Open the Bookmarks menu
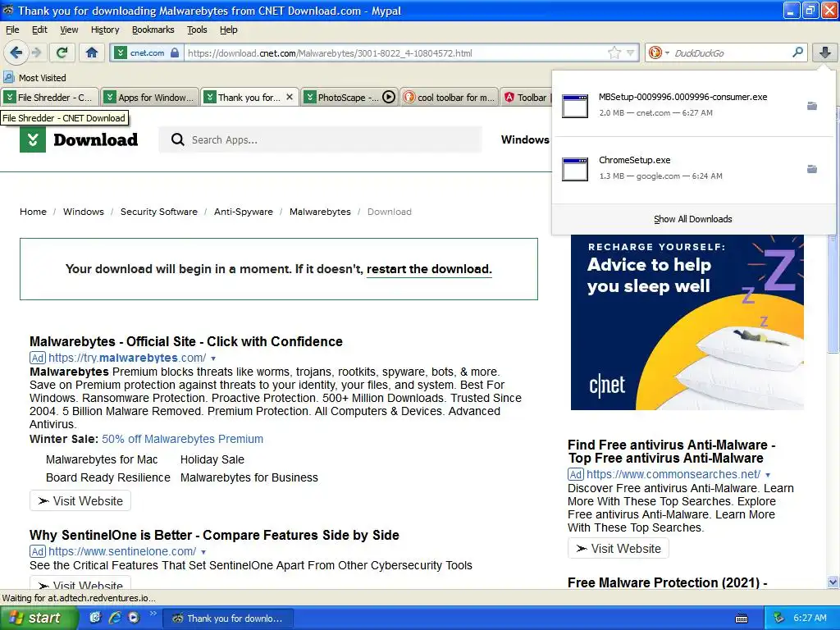Image resolution: width=840 pixels, height=630 pixels. 153,30
